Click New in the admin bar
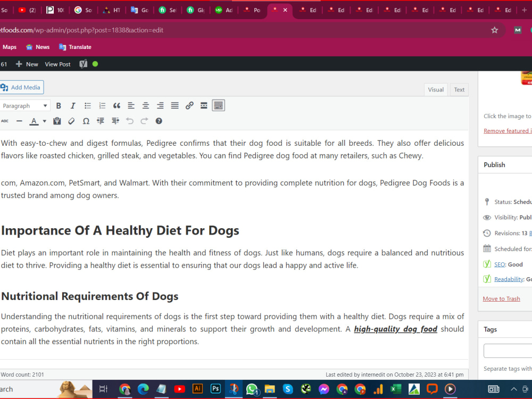This screenshot has height=399, width=532. pos(27,64)
